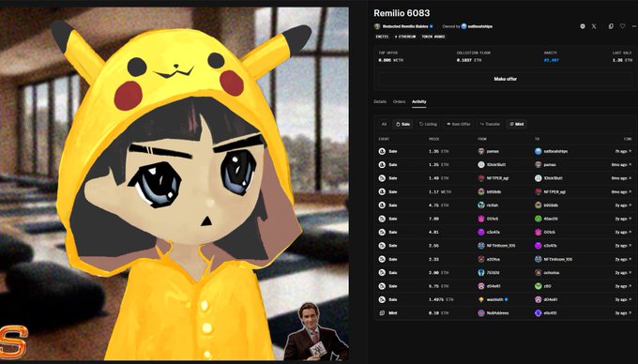Viewport: 638px width, 364px height.
Task: Click the sale event icon in 1.35 ETH row
Action: [382, 151]
